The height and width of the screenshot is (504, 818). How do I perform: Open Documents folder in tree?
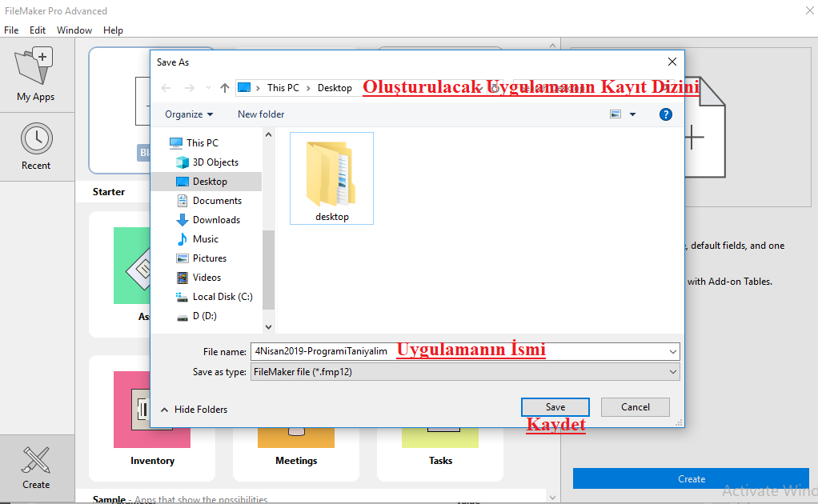click(217, 201)
